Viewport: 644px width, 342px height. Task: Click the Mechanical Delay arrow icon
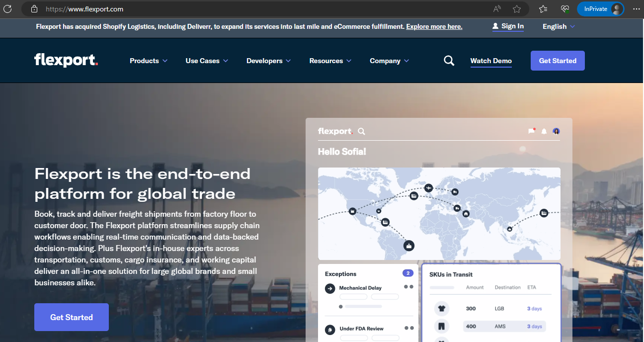(x=330, y=289)
